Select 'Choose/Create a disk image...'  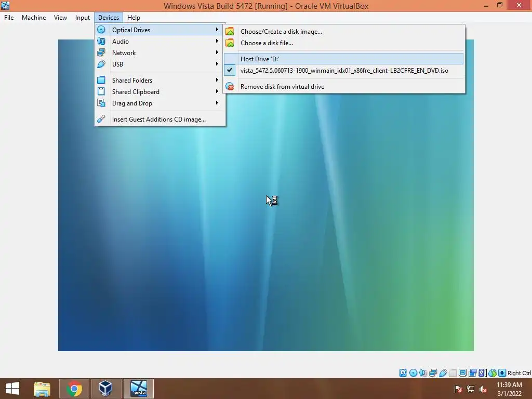click(281, 32)
